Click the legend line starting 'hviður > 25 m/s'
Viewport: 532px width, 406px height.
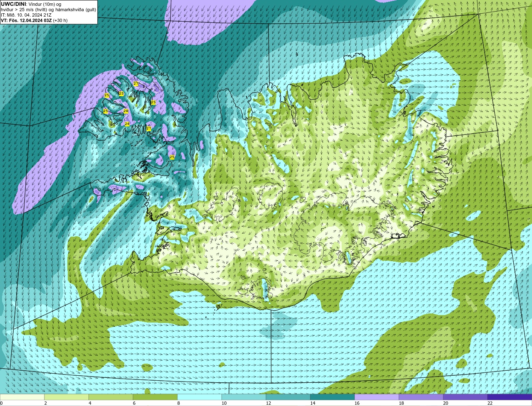click(48, 10)
